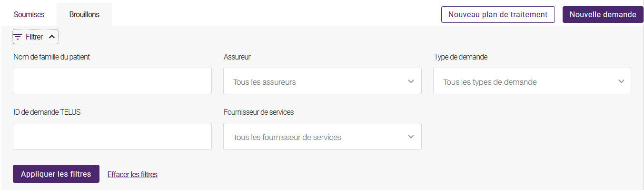Open the Tous les assureurs dropdown
Screen dimensions: 644x190
pos(322,81)
